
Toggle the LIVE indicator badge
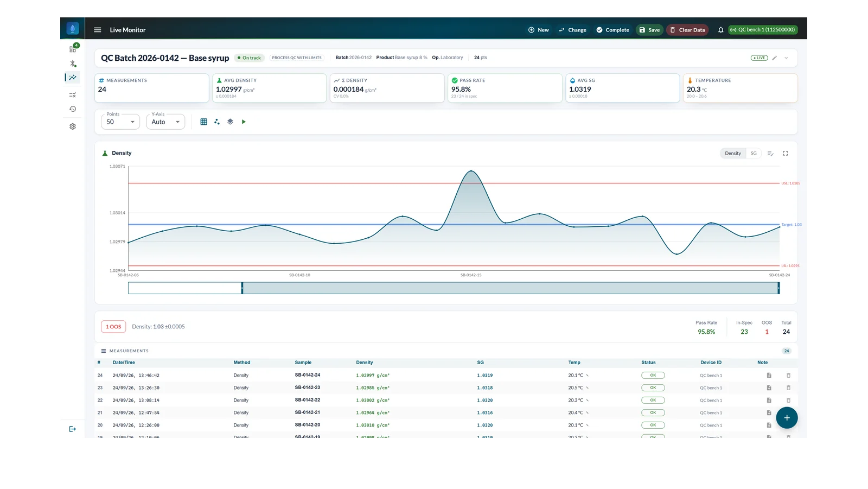(x=759, y=58)
